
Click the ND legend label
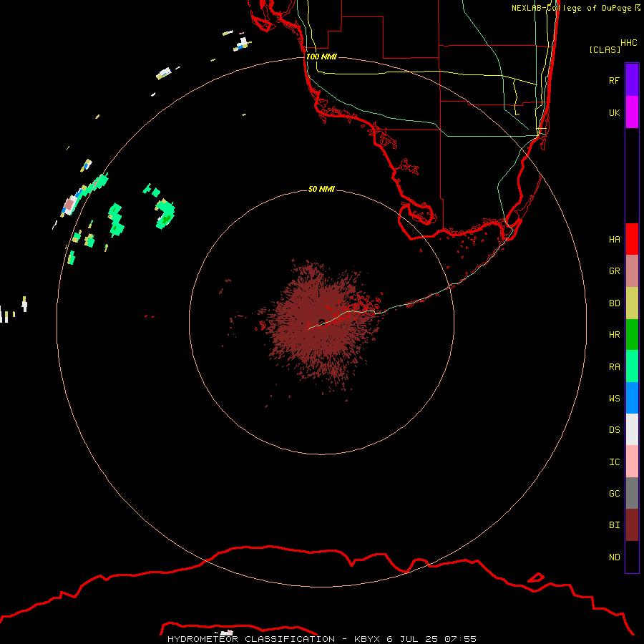[615, 557]
